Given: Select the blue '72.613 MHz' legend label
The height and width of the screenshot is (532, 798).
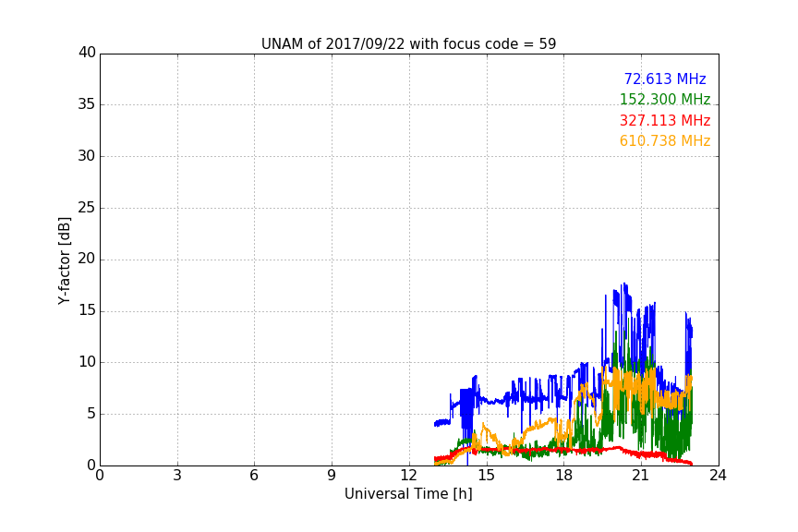Looking at the screenshot, I should 665,79.
